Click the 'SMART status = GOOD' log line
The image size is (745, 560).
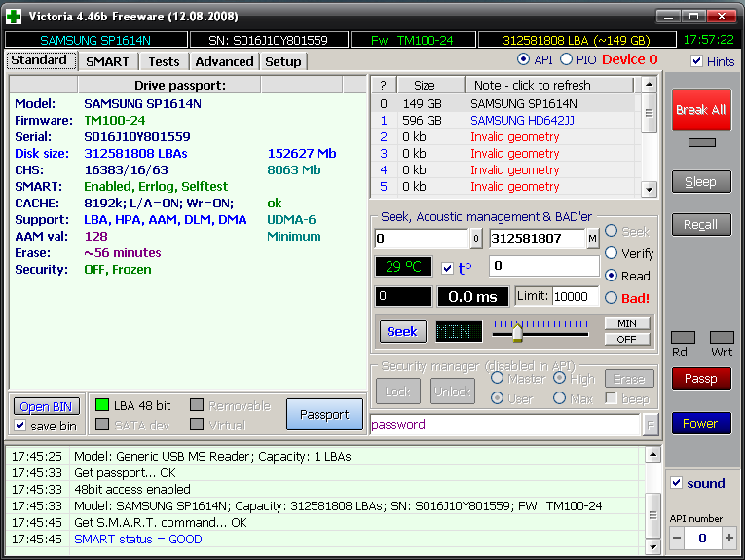138,540
